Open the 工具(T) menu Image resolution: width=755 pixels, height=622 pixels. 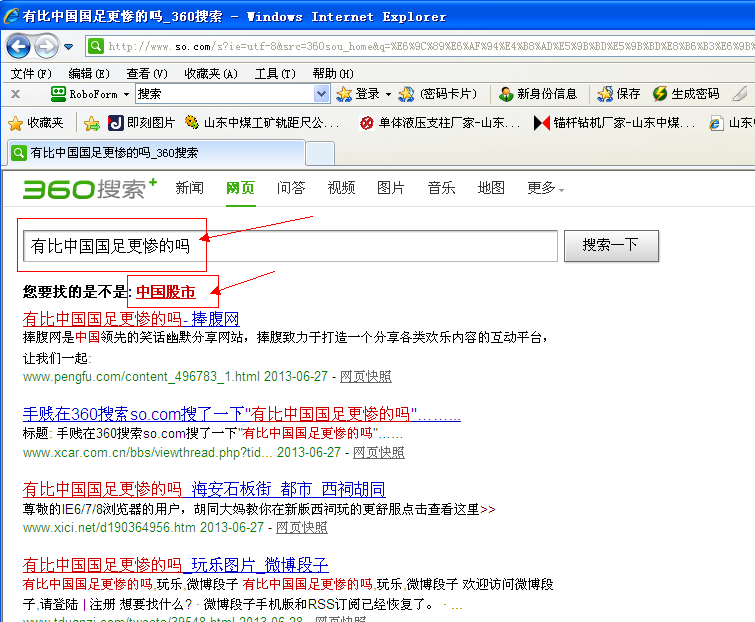click(x=275, y=74)
